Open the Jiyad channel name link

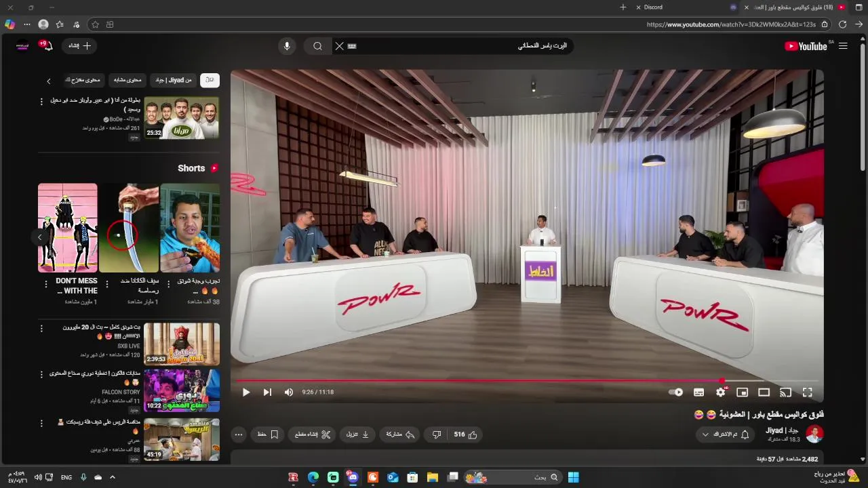coord(782,430)
